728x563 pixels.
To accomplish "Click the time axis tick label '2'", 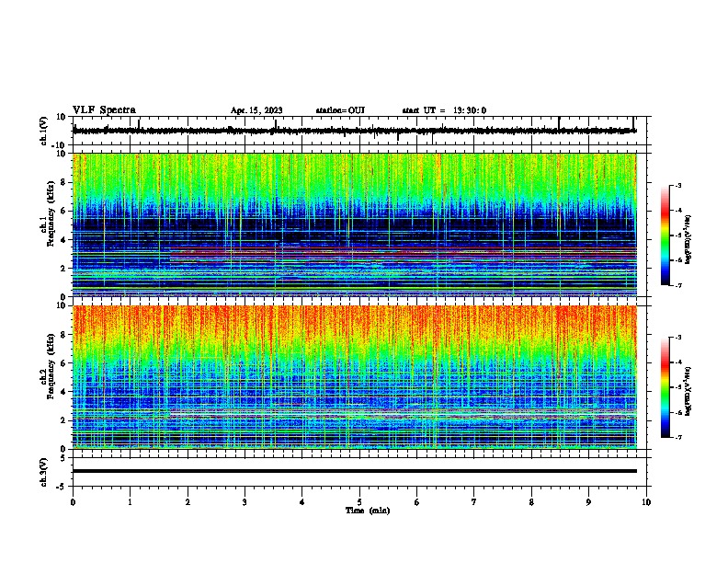I will pos(188,502).
